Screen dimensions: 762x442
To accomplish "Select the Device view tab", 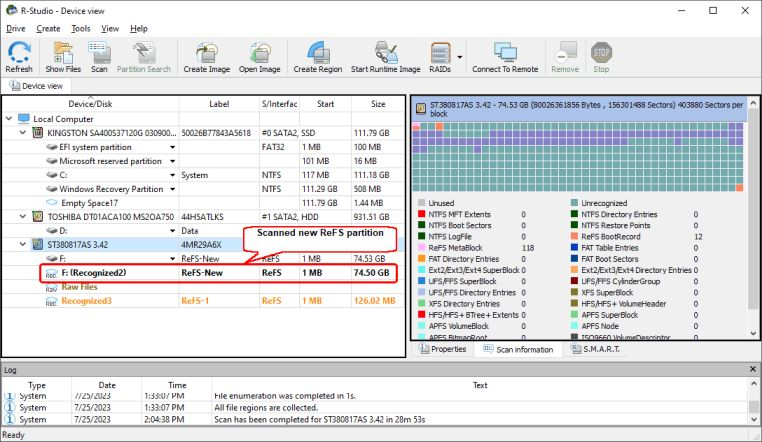I will (36, 86).
